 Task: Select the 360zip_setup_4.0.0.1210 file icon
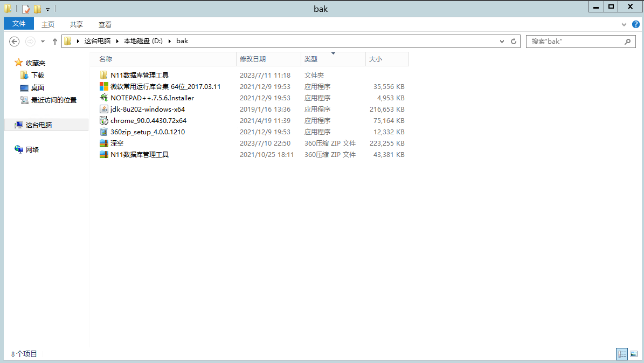(104, 132)
